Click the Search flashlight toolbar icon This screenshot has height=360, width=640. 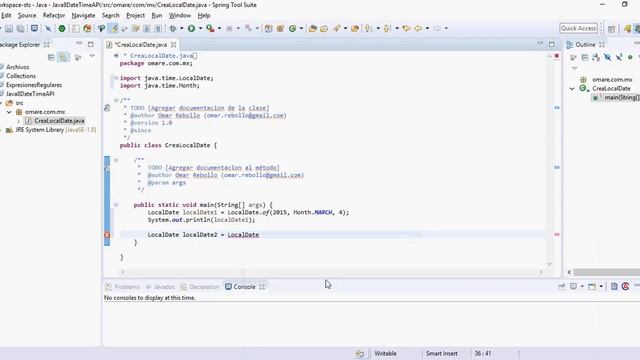click(336, 29)
